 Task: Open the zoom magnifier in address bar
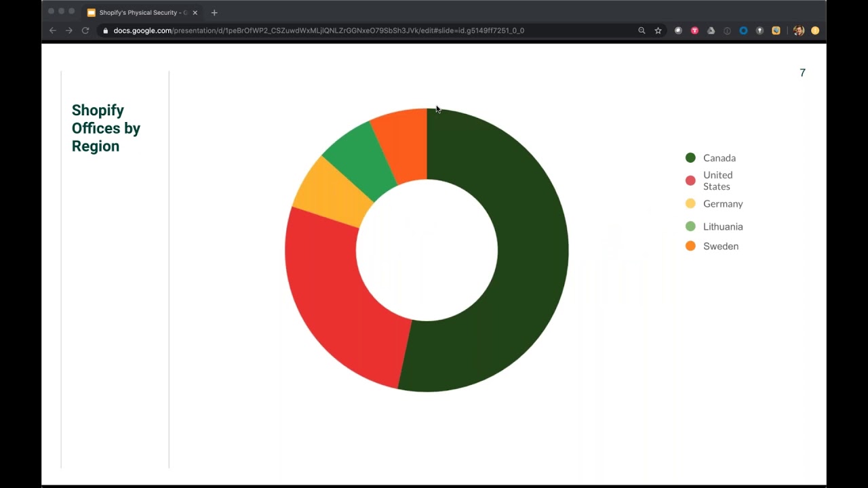pos(642,30)
